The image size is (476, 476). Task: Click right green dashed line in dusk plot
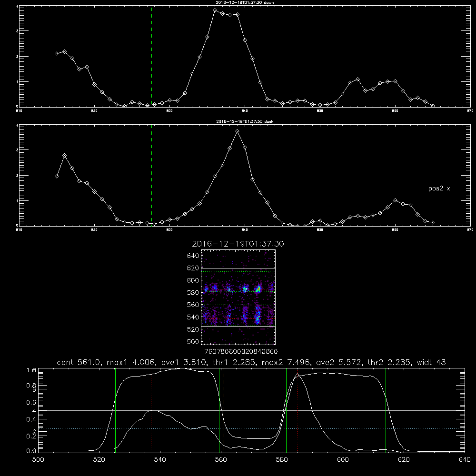pyautogui.click(x=263, y=175)
